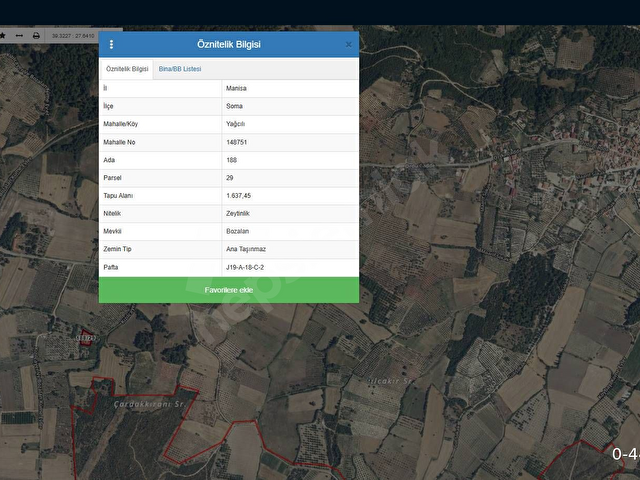Viewport: 640px width, 480px height.
Task: Click the Zemin Tip value Ana Taşınmaz
Action: (246, 249)
